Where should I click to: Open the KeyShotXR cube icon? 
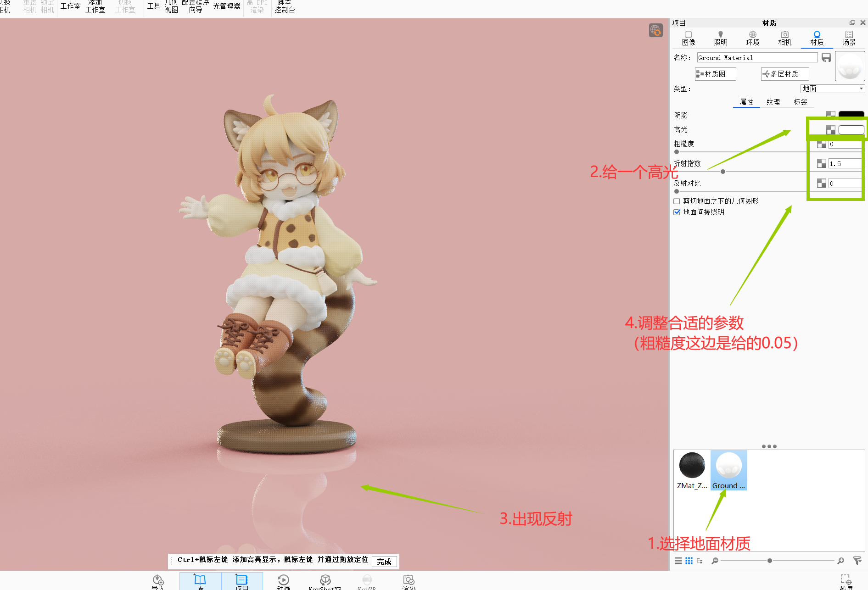click(x=325, y=582)
